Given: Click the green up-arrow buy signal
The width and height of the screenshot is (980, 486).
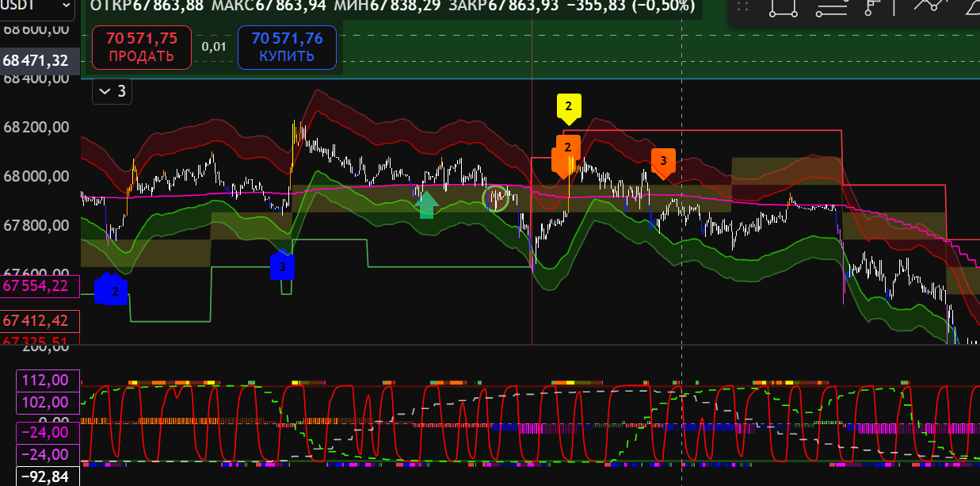Looking at the screenshot, I should pyautogui.click(x=426, y=204).
